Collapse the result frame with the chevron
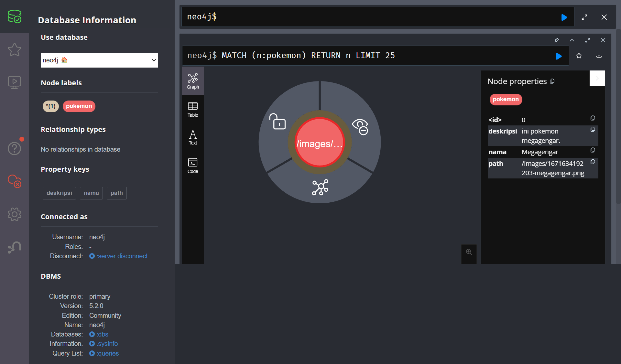621x364 pixels. pos(572,40)
